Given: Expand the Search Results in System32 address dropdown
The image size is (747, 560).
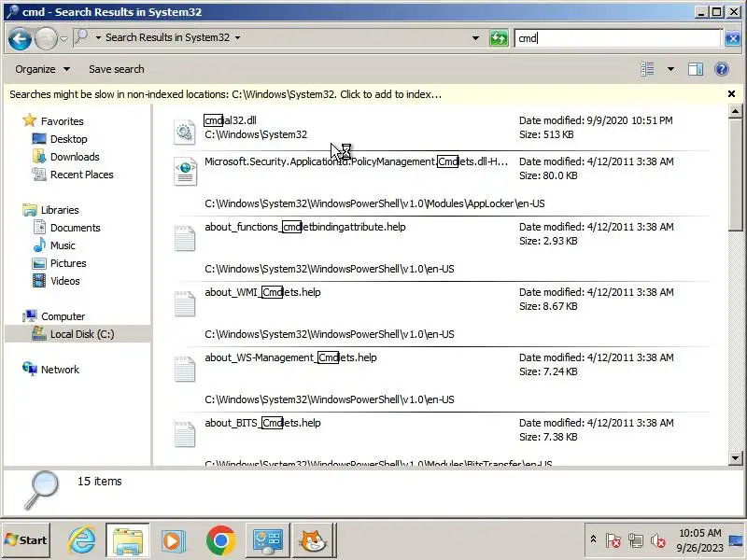Looking at the screenshot, I should click(x=238, y=37).
